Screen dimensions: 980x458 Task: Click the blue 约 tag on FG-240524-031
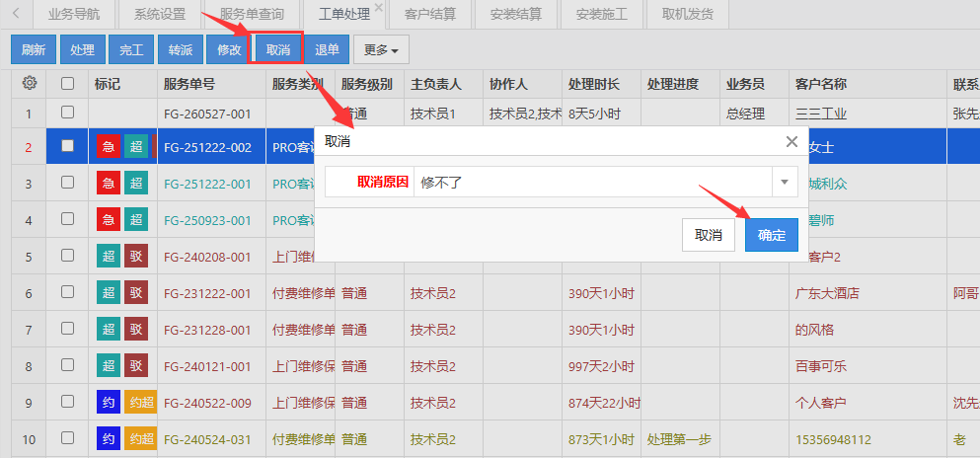pos(109,439)
